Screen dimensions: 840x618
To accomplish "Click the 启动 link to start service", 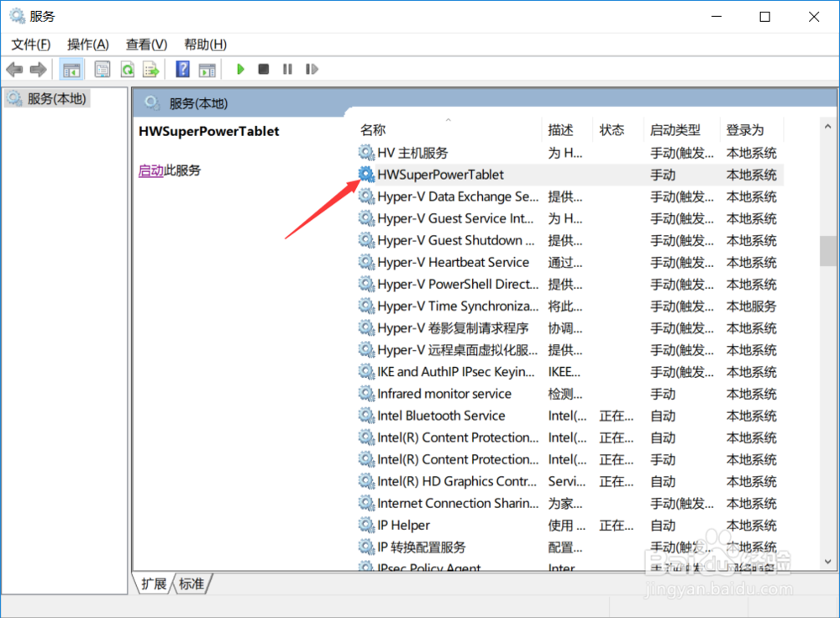I will tap(150, 170).
